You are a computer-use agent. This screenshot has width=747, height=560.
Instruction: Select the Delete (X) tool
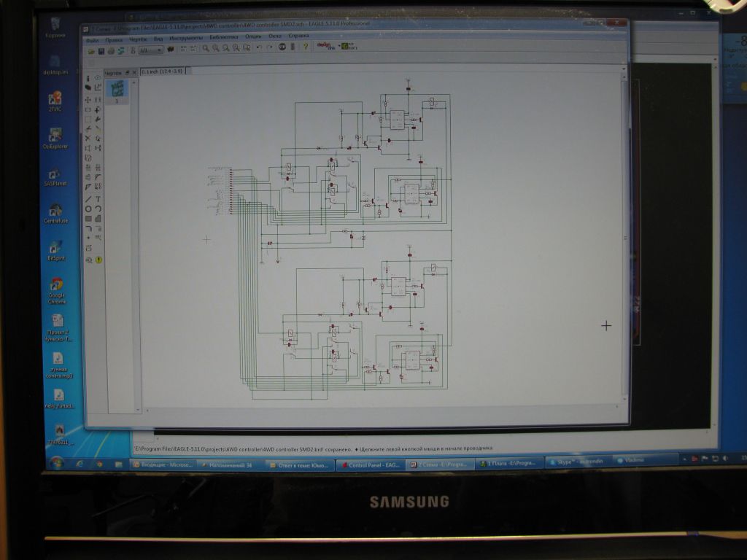point(88,138)
